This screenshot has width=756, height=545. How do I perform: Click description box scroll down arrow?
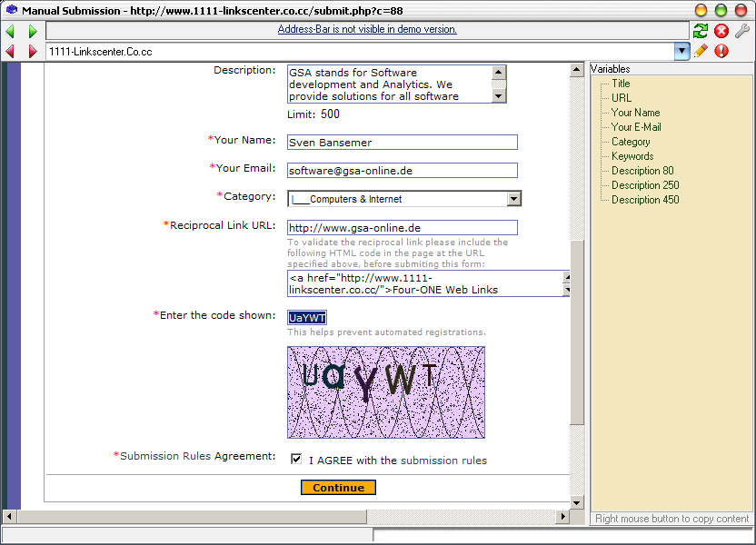[x=499, y=96]
